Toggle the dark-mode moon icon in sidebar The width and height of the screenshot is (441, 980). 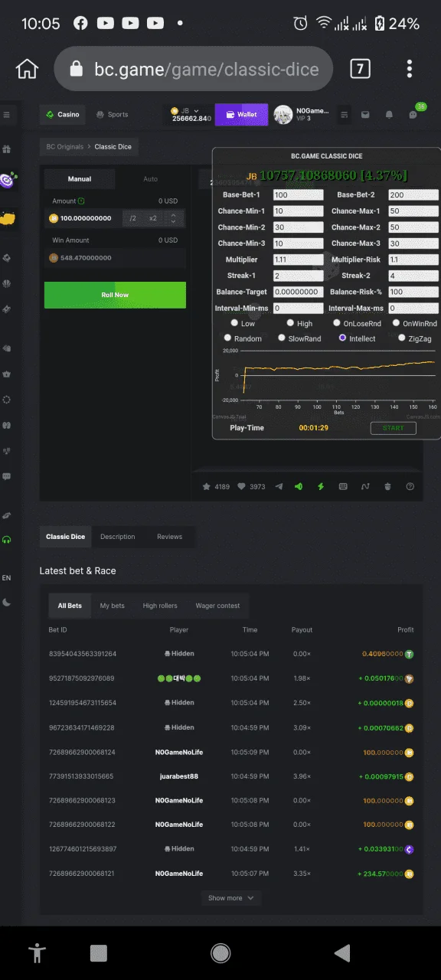click(7, 603)
